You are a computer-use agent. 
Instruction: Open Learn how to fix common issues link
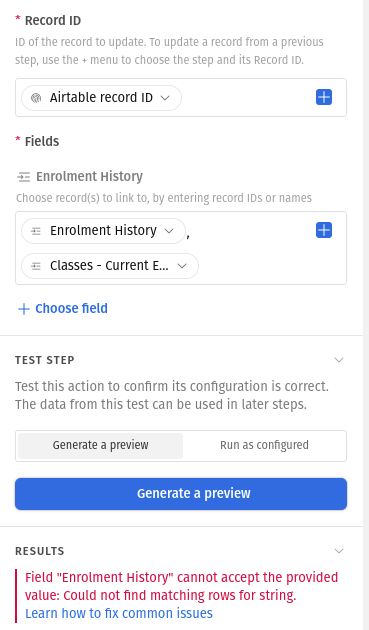[x=119, y=614]
